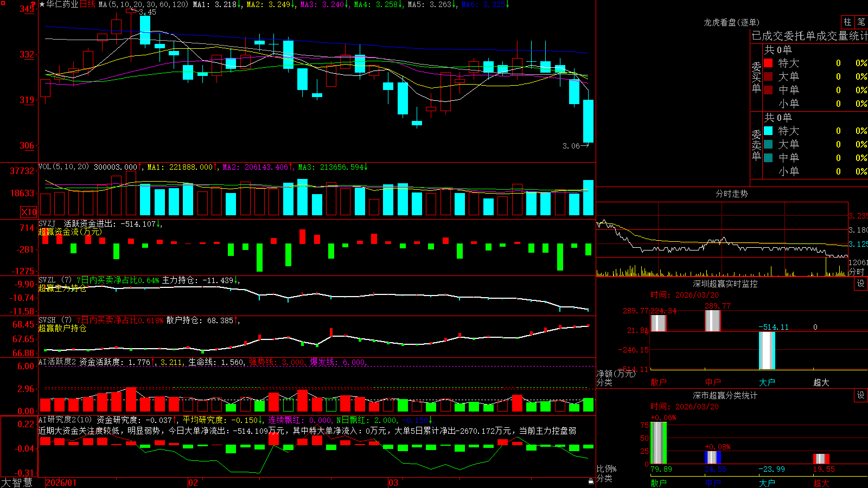Click the 03 month timeline marker

pyautogui.click(x=393, y=483)
